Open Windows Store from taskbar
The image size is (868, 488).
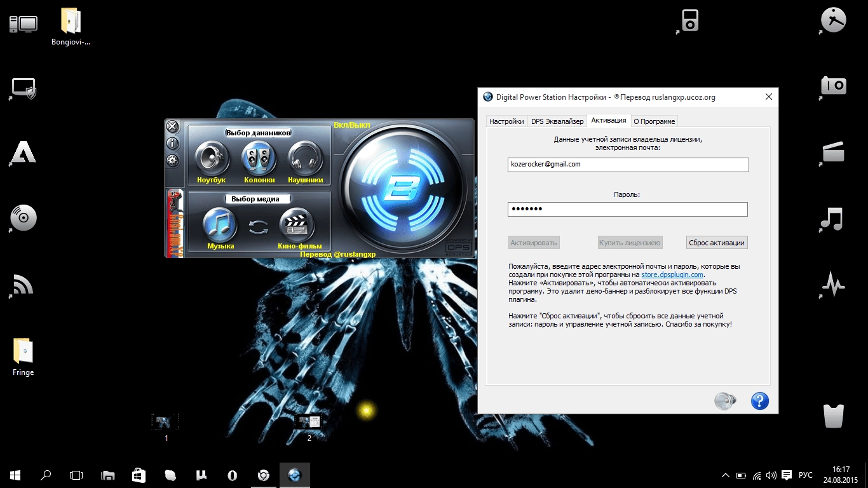139,475
